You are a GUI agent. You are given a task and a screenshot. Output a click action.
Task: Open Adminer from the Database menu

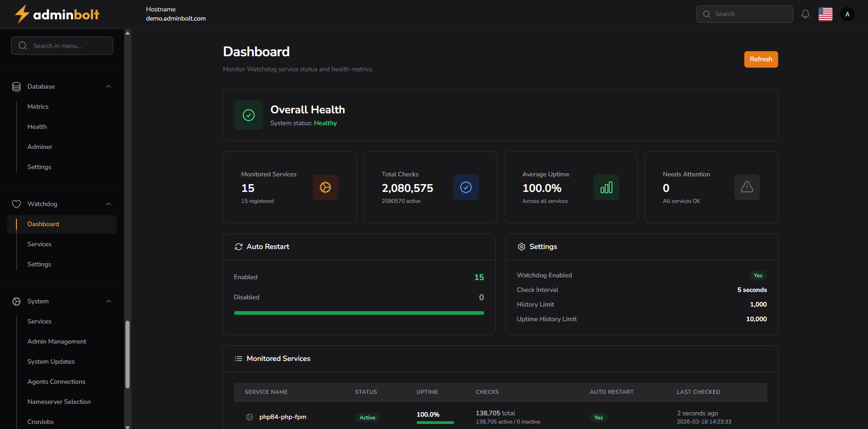tap(40, 147)
